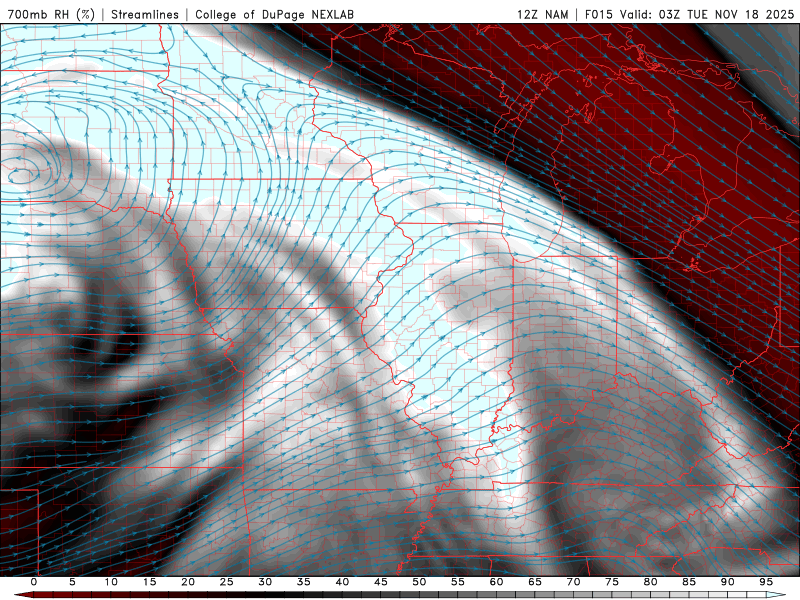Click the '75' label on the color scale
The image size is (800, 600).
(x=612, y=582)
